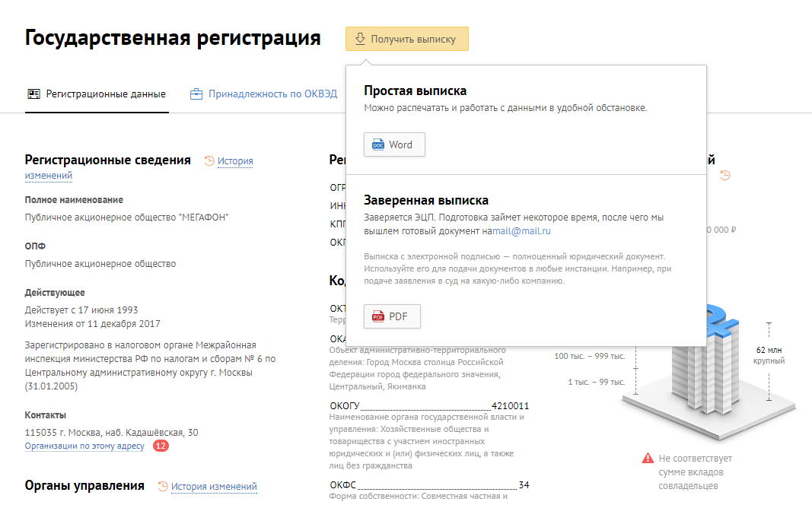The width and height of the screenshot is (812, 505).
Task: Click the Заверенная выписка heading
Action: (x=426, y=200)
